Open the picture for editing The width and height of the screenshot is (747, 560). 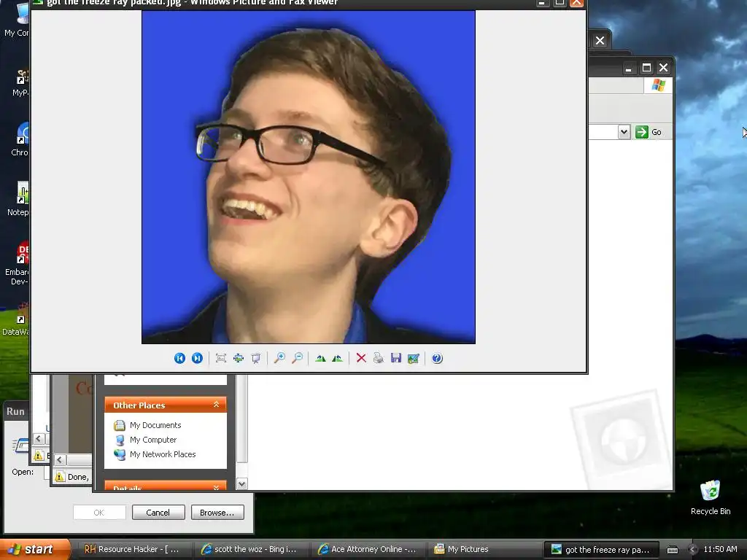[414, 358]
